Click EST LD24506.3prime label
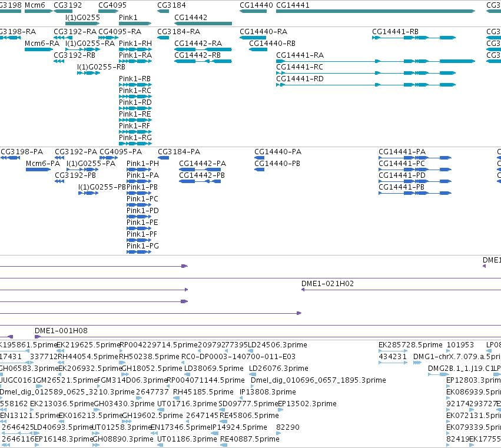 [278, 345]
